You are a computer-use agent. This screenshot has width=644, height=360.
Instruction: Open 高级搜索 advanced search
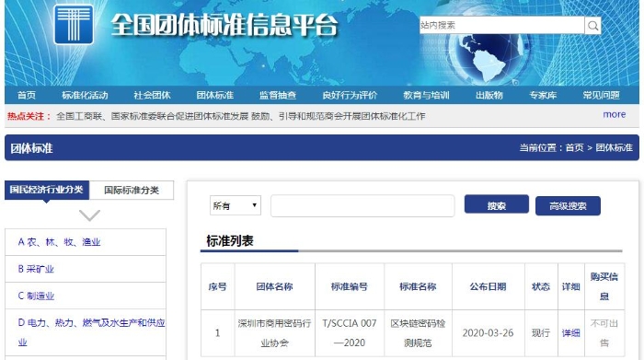(x=568, y=205)
